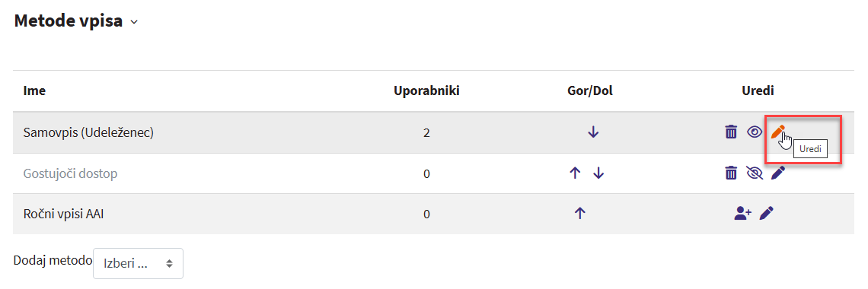Move Samovpis method down with arrow
This screenshot has width=868, height=289.
[593, 132]
